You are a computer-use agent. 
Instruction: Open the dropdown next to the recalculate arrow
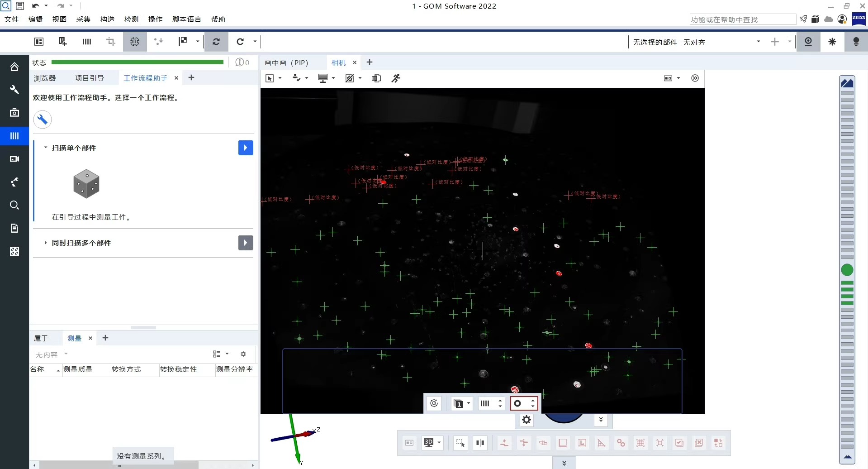pyautogui.click(x=255, y=42)
